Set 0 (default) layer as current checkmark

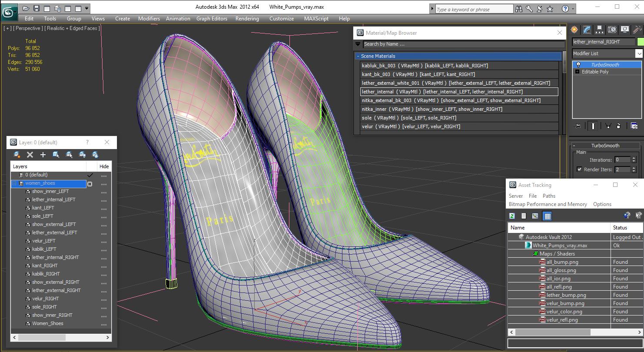coord(90,175)
